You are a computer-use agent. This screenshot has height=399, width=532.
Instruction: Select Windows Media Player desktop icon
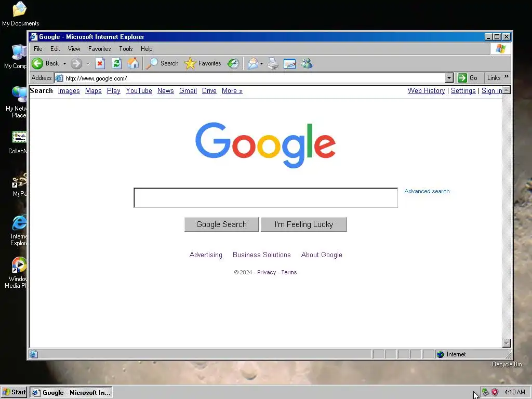[19, 265]
